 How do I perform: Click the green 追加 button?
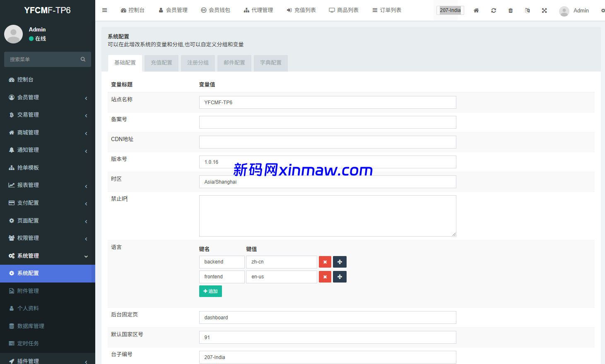tap(210, 291)
